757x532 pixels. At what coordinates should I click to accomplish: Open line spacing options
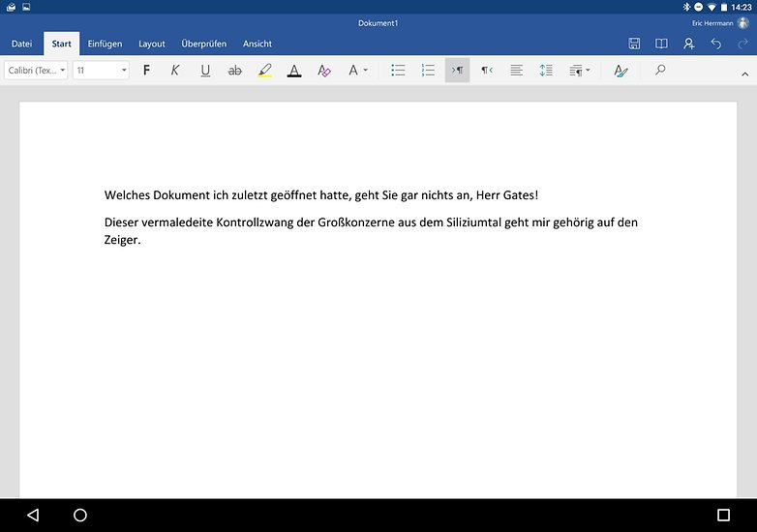click(546, 71)
